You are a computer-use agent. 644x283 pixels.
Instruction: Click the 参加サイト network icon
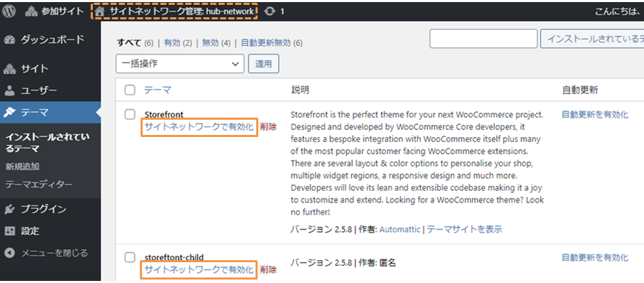tap(30, 12)
